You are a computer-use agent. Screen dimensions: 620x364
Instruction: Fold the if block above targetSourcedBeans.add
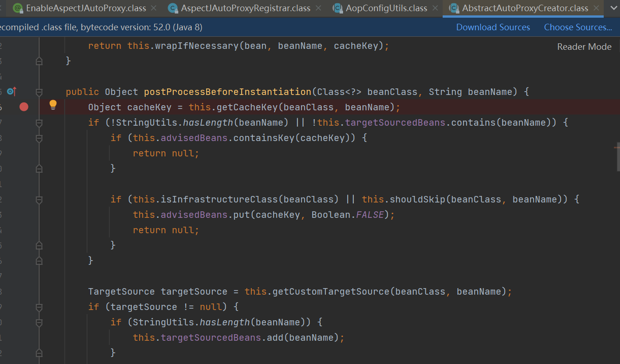[x=39, y=323]
